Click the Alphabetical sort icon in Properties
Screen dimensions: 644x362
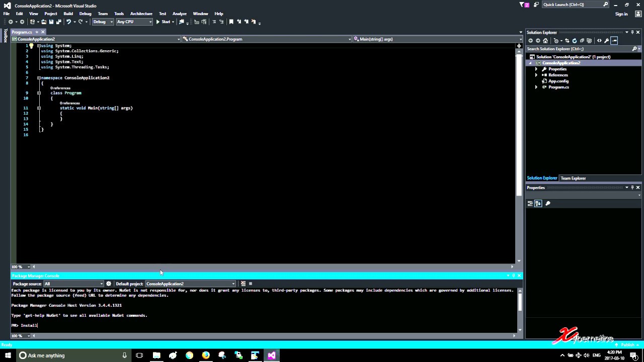538,204
